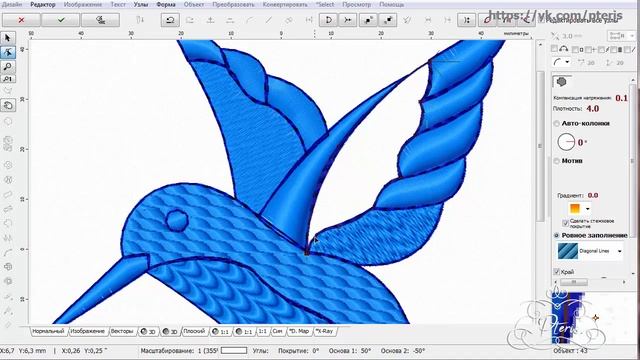Switch to the D. Map view tab

tap(299, 331)
